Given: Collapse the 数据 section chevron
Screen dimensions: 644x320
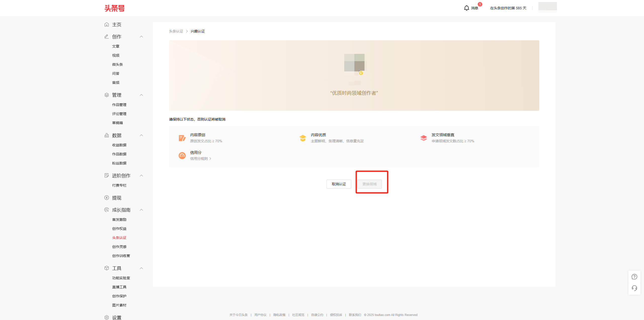Looking at the screenshot, I should point(141,135).
